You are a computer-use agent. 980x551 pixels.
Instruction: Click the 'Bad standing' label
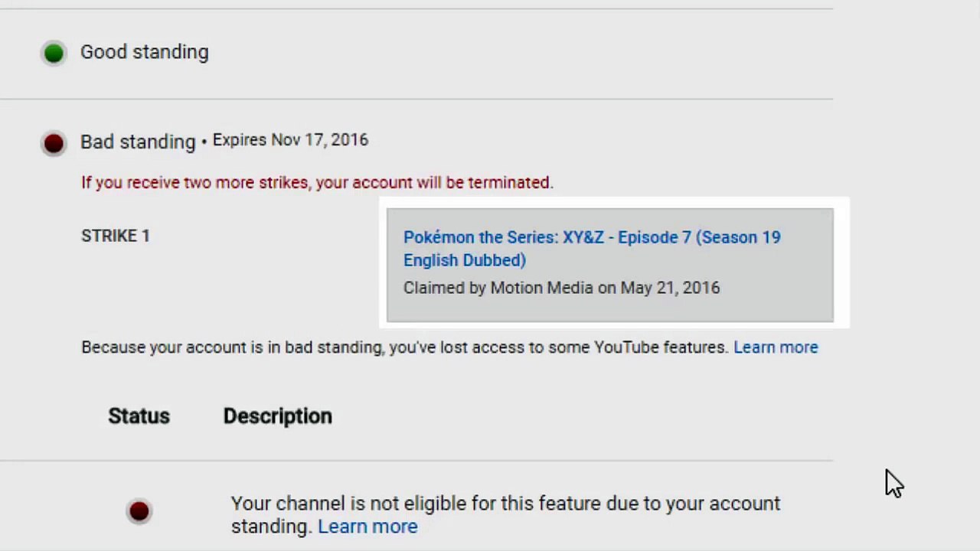(x=138, y=142)
